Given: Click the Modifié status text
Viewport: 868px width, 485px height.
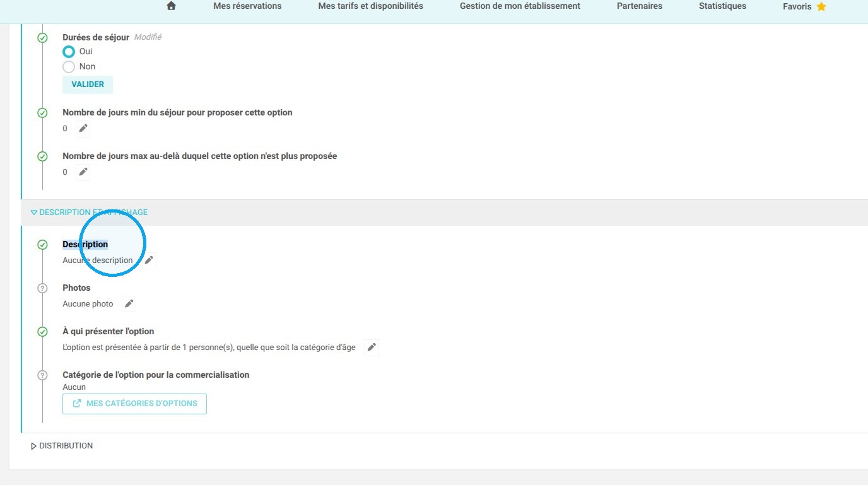Looking at the screenshot, I should (148, 37).
